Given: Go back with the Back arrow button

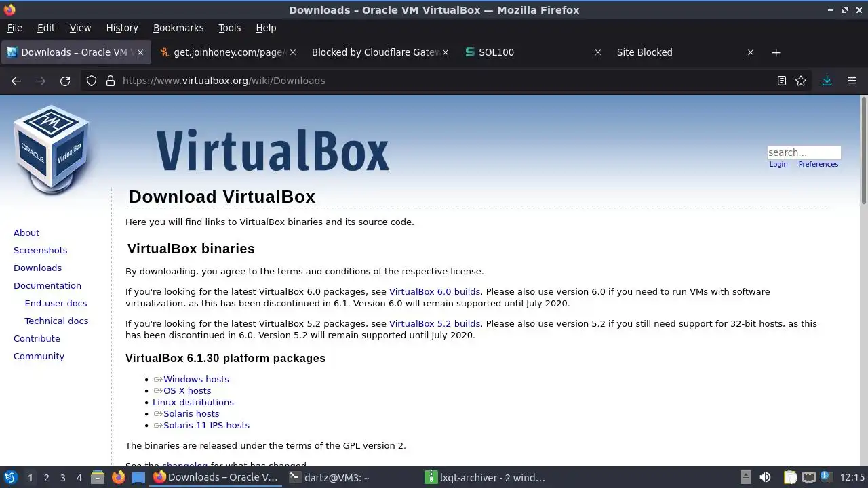Looking at the screenshot, I should click(x=16, y=81).
